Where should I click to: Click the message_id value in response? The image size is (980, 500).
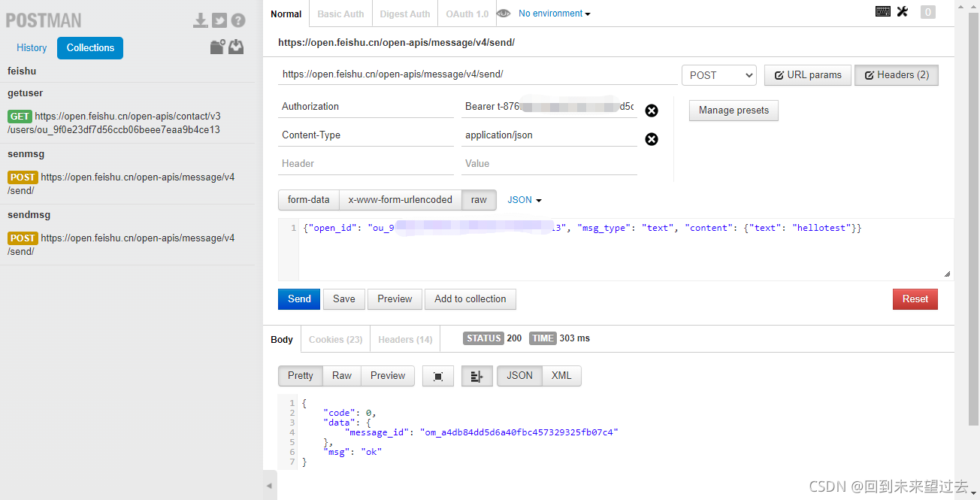[x=519, y=432]
